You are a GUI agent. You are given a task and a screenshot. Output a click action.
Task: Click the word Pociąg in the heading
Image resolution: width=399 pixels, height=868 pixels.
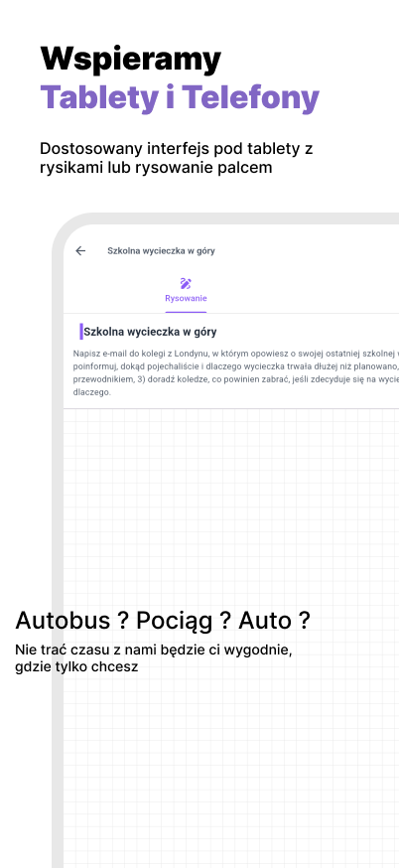pyautogui.click(x=175, y=621)
